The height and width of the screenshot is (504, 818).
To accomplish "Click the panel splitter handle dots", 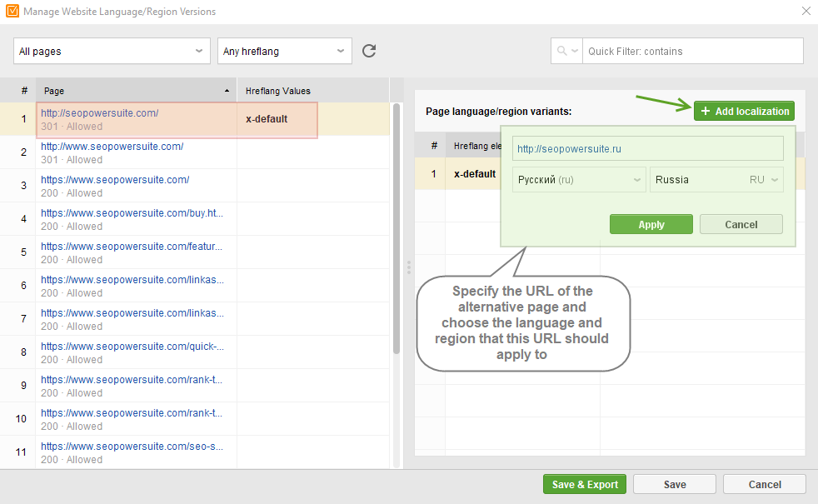I will pyautogui.click(x=409, y=267).
